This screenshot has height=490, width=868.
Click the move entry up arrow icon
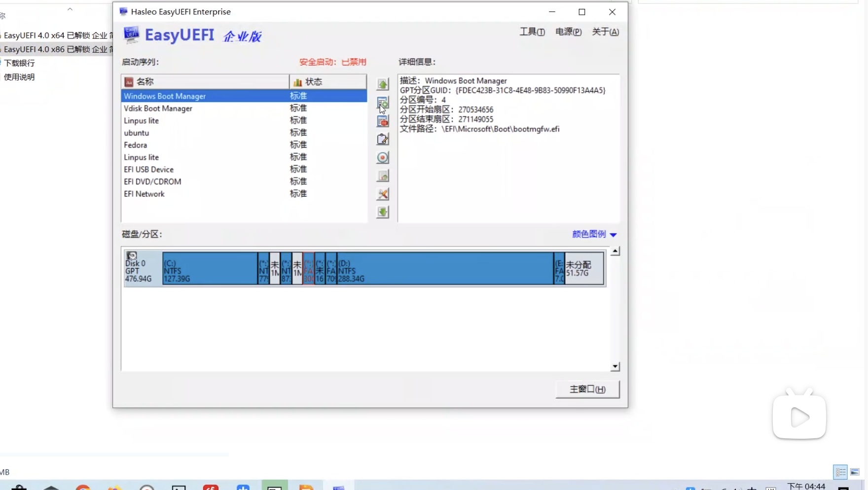pos(383,84)
